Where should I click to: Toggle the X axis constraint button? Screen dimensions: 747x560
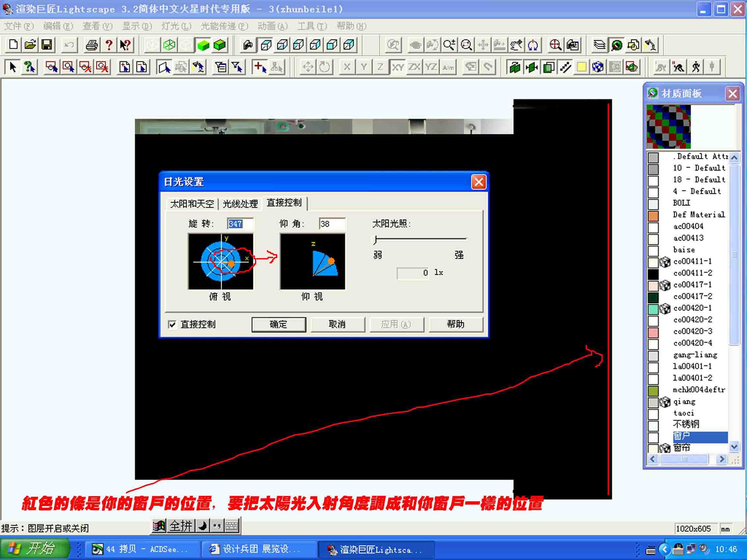(x=347, y=67)
